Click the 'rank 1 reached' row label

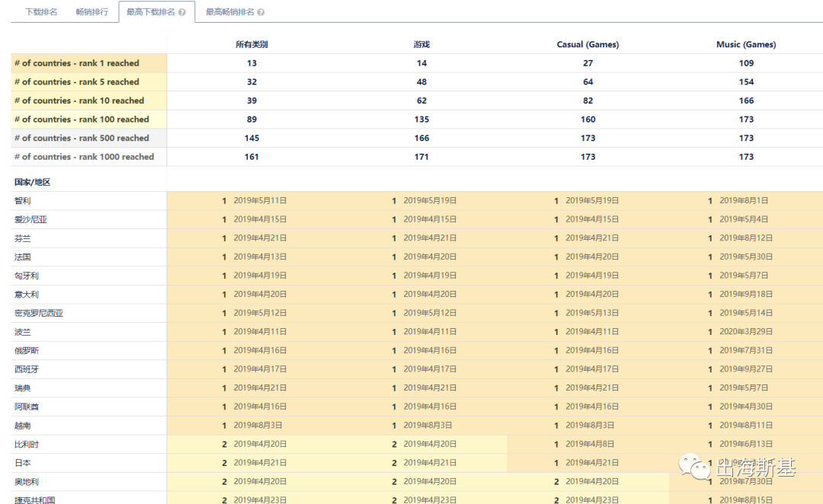pos(77,63)
